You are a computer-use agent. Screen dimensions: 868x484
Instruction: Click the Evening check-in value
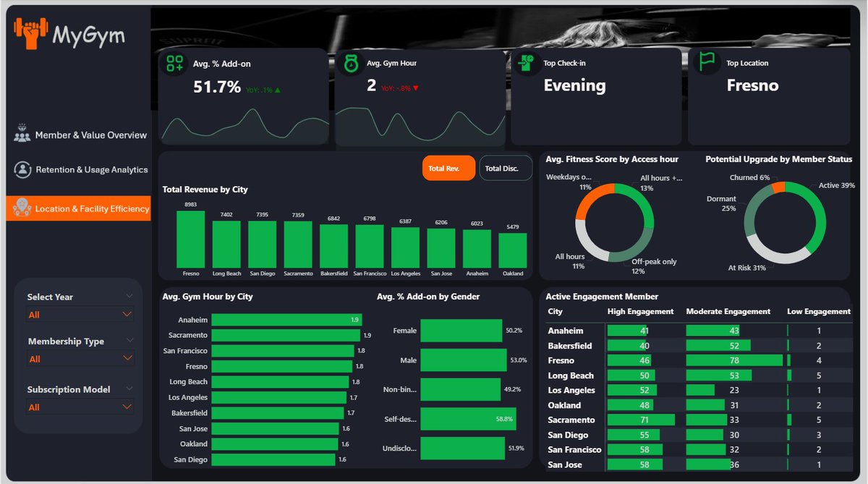pos(574,85)
